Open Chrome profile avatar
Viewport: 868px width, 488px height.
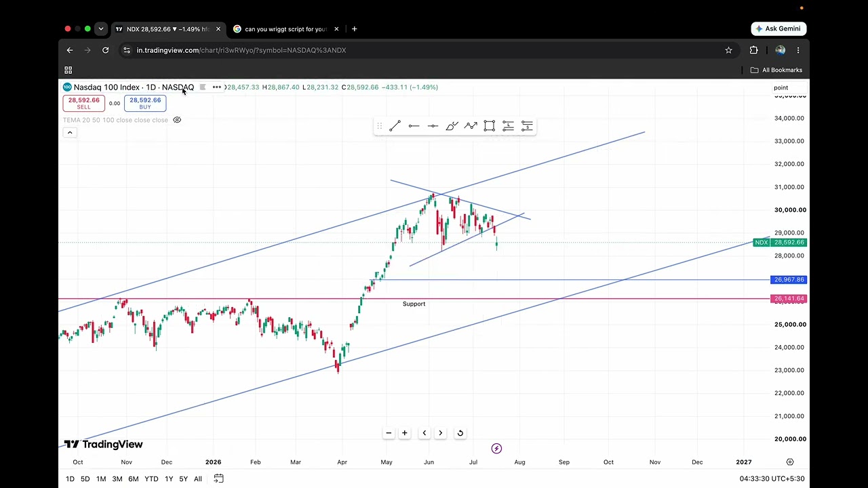(780, 50)
